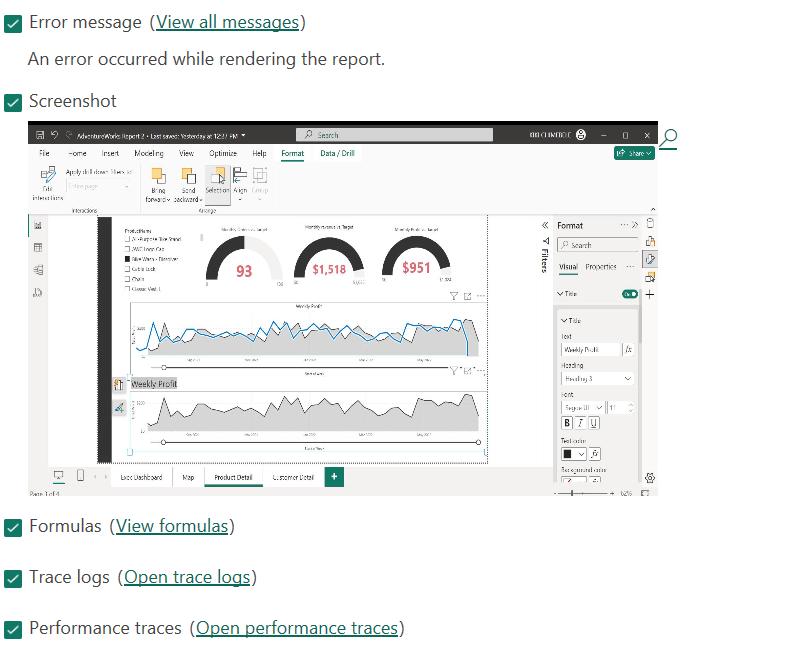
Task: Switch to the Home ribbon tab
Action: click(x=77, y=153)
